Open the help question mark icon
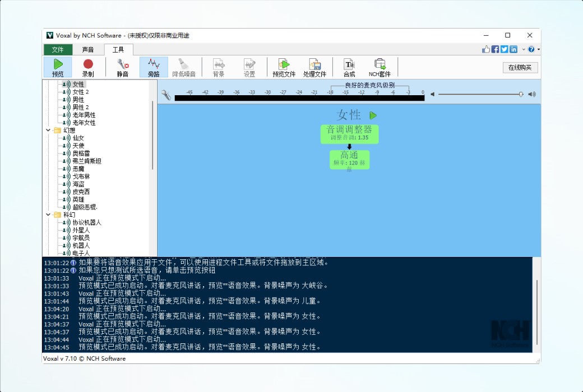 tap(531, 49)
